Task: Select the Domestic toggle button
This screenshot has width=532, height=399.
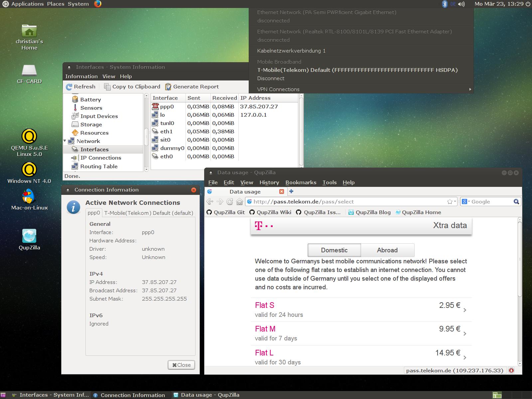Action: point(334,250)
